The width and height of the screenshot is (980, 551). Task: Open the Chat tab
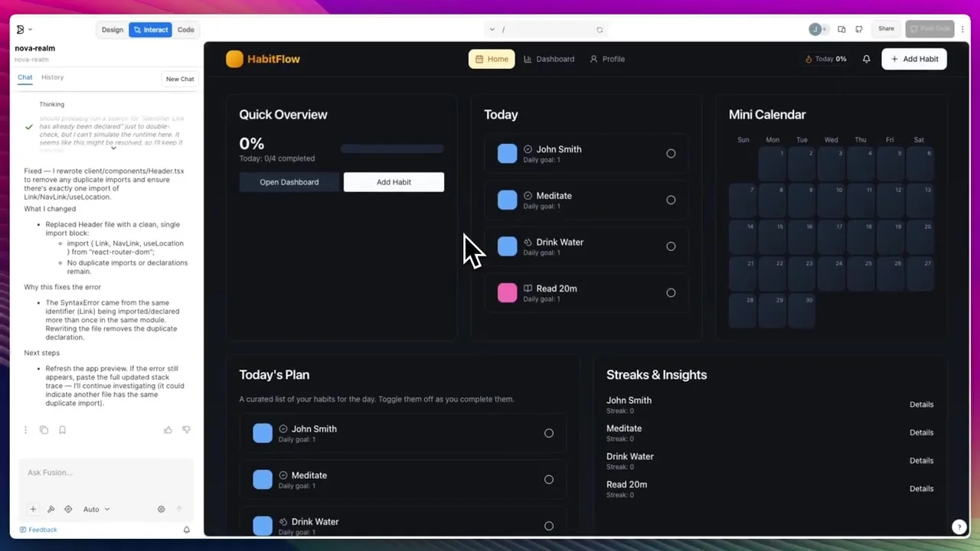pyautogui.click(x=25, y=77)
